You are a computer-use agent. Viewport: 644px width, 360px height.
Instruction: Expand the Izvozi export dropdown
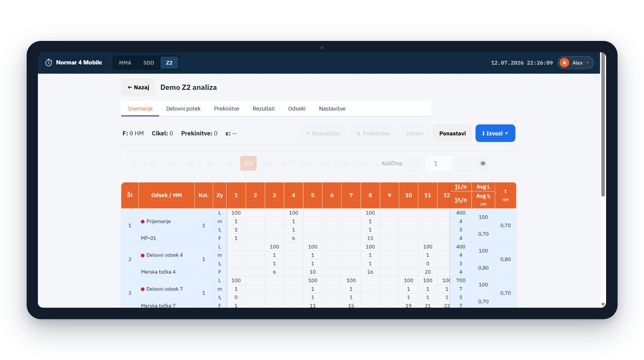click(x=495, y=133)
